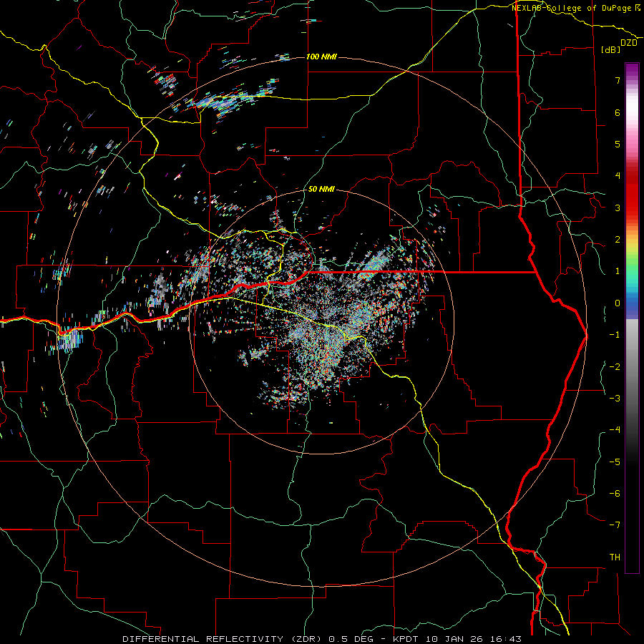Click the 16:43 timestamp

click(x=505, y=639)
